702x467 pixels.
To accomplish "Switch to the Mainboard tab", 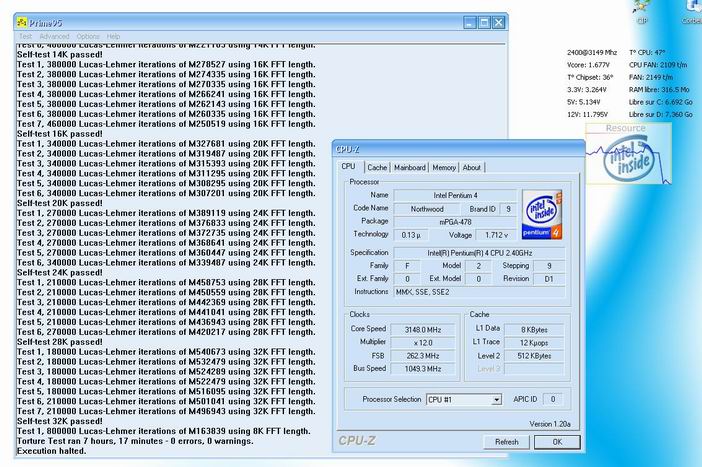I will [410, 168].
